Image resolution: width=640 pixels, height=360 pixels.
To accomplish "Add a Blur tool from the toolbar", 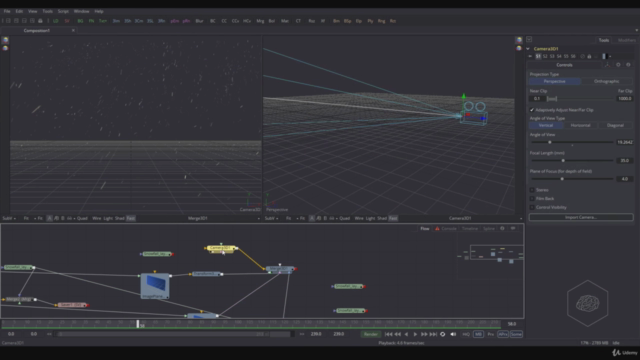I will pos(199,21).
